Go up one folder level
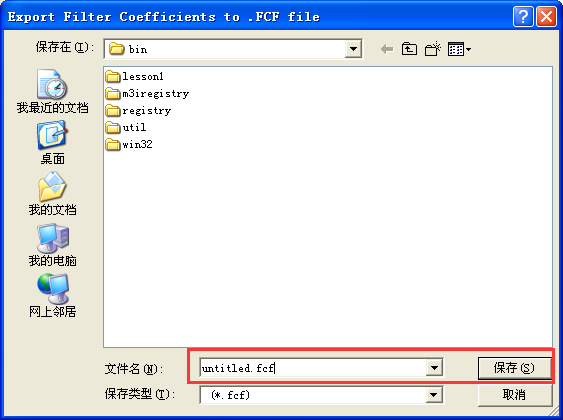This screenshot has width=563, height=420. tap(409, 49)
